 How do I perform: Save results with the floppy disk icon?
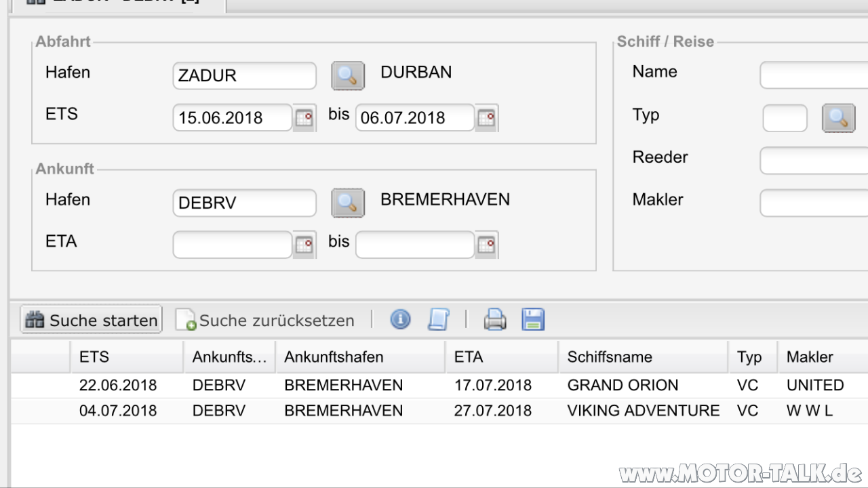click(533, 319)
